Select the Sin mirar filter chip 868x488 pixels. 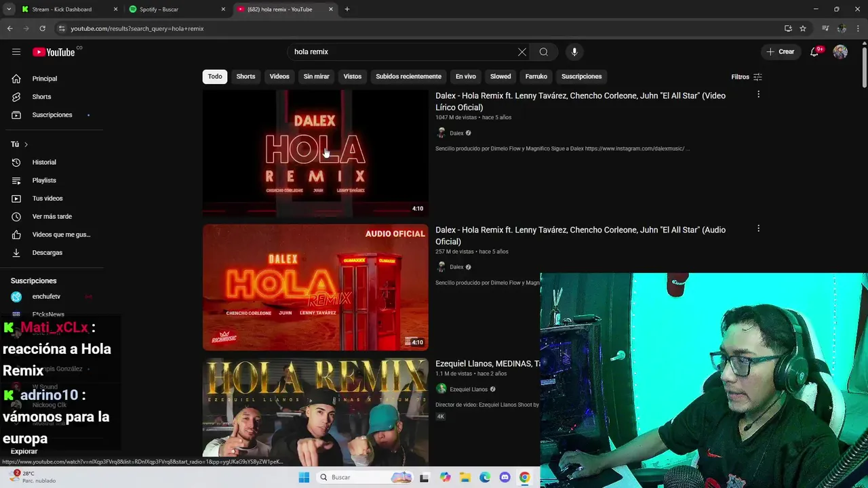[316, 77]
